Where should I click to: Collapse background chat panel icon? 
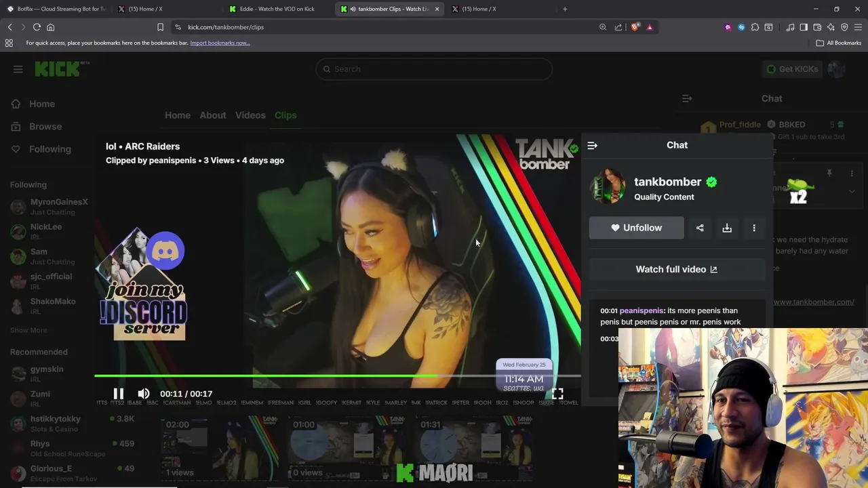click(x=687, y=99)
